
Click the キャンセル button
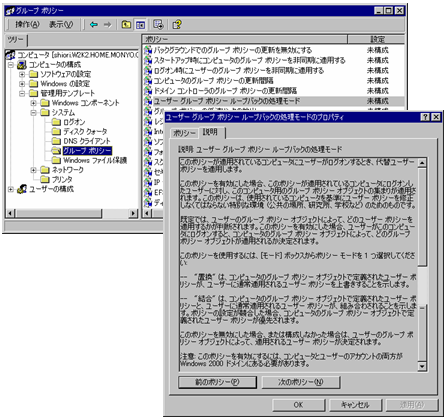355,405
